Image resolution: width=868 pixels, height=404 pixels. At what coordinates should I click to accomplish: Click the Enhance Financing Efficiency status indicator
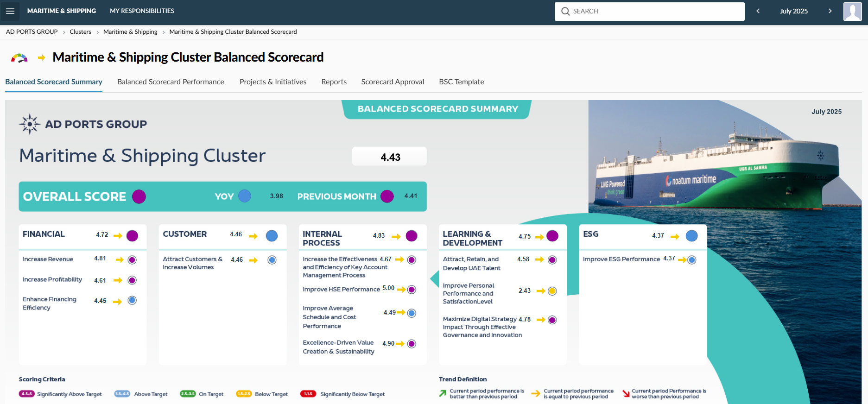tap(132, 300)
